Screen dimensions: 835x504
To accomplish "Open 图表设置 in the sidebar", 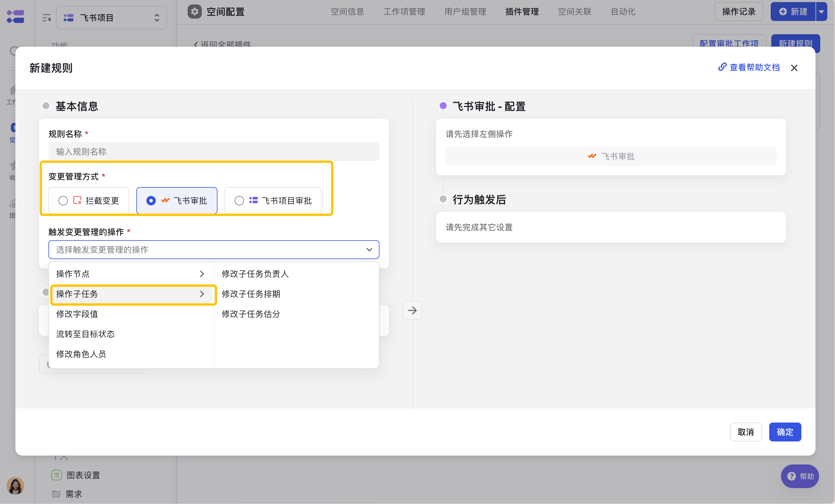I will (x=83, y=475).
